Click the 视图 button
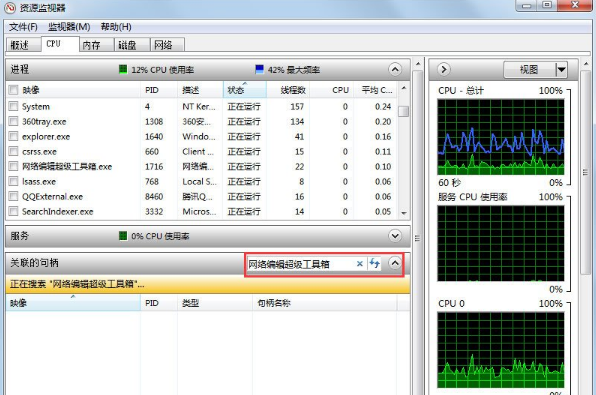Screen dimensions: 596x395 529,70
